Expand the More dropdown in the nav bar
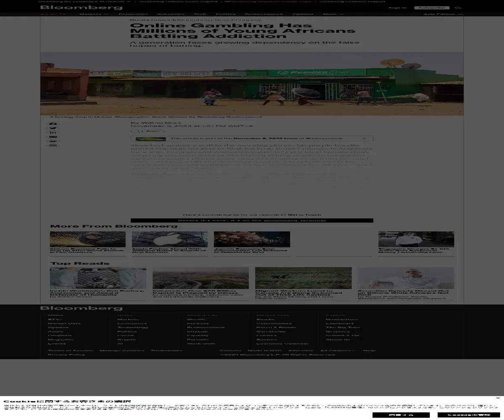Screen dimensions: 504x420 coord(333,14)
